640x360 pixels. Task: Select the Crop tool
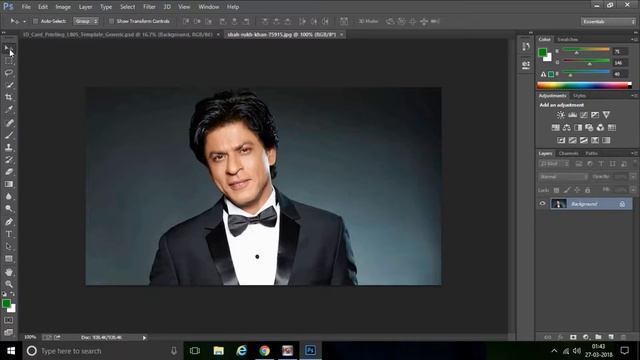[9, 98]
